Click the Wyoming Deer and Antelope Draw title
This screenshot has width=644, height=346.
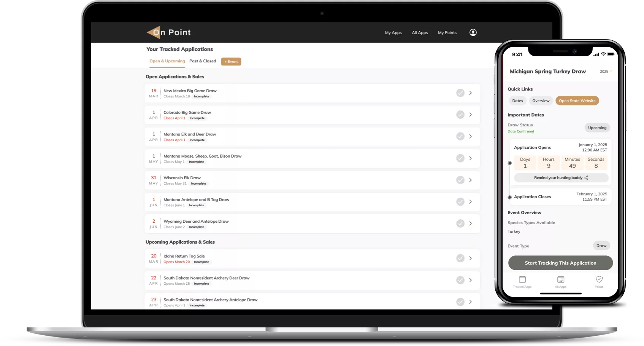(x=196, y=221)
